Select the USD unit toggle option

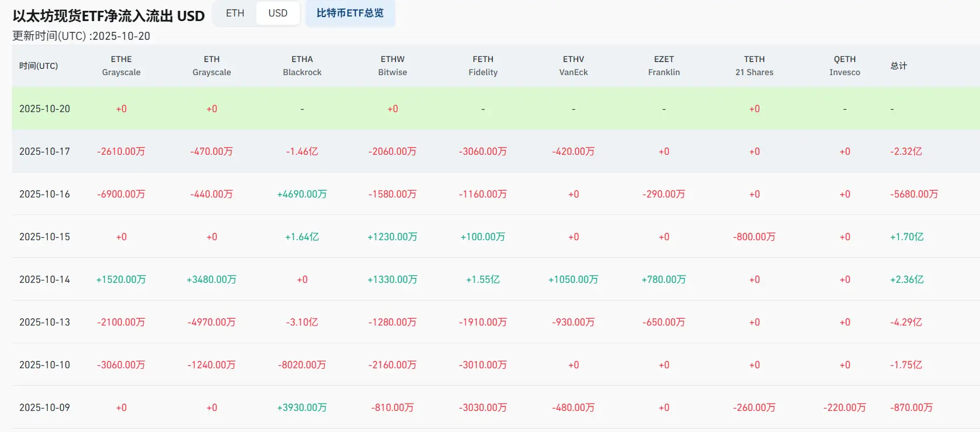click(278, 13)
